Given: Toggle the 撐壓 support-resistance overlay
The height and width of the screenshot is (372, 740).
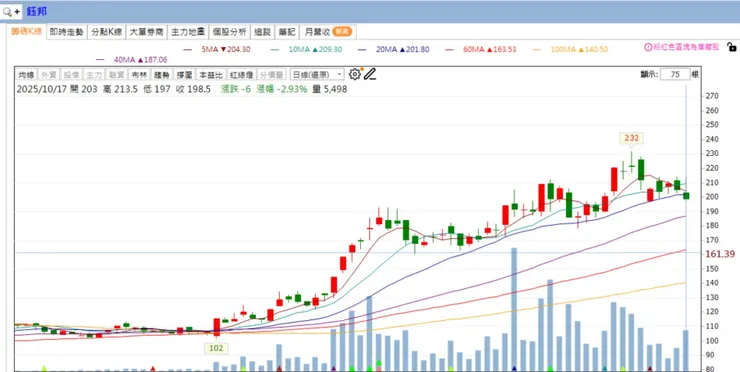Looking at the screenshot, I should pyautogui.click(x=184, y=75).
